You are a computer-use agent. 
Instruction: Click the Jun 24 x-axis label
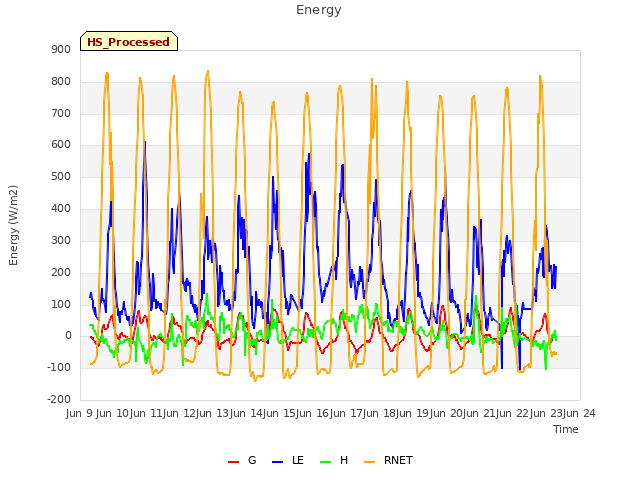point(580,413)
